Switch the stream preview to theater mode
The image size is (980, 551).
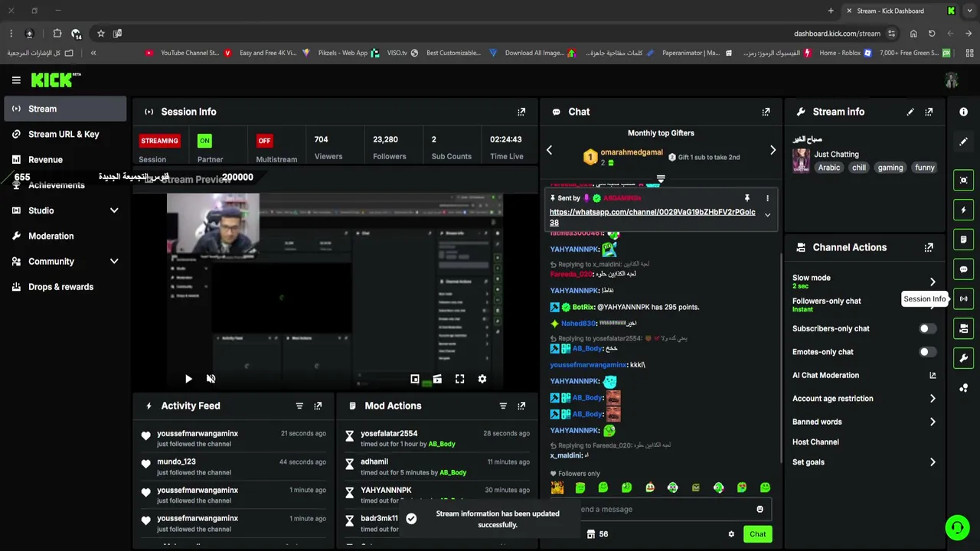coord(437,379)
